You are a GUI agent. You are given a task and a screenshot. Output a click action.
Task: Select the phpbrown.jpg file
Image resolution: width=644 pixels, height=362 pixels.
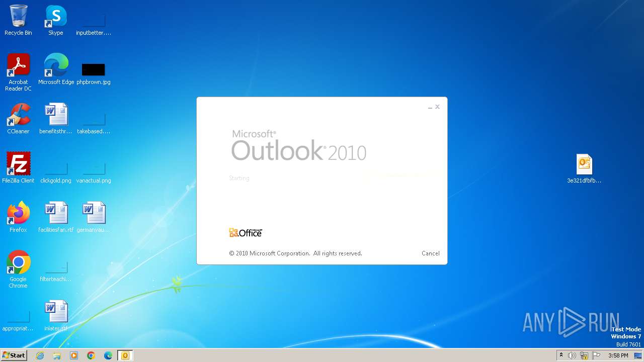coord(94,73)
